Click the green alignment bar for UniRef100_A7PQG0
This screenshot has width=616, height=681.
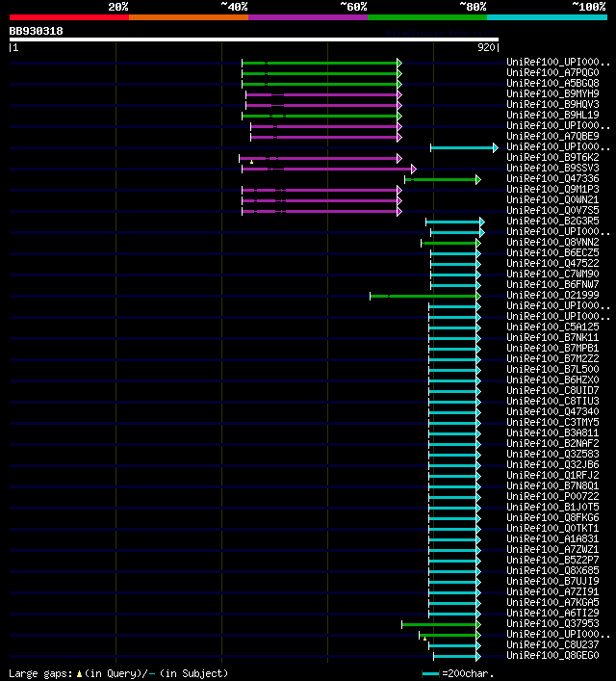click(x=321, y=74)
